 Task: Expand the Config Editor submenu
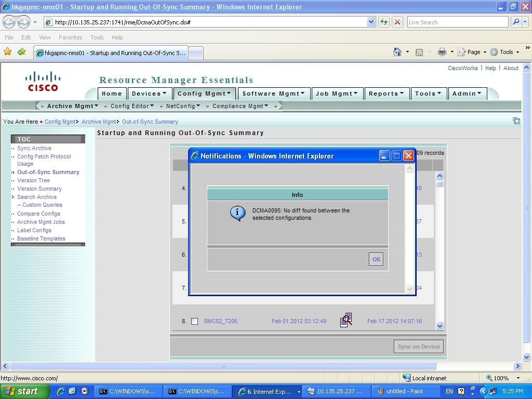[x=132, y=106]
